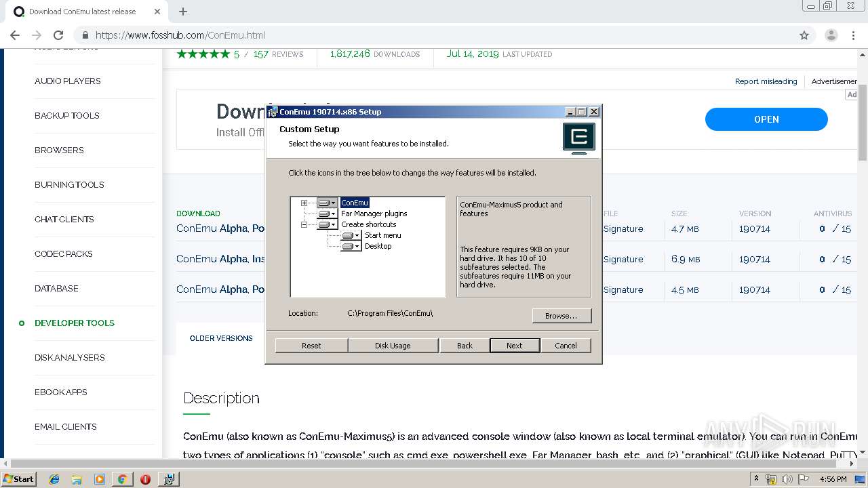Open Chrome from the taskbar

[x=122, y=479]
